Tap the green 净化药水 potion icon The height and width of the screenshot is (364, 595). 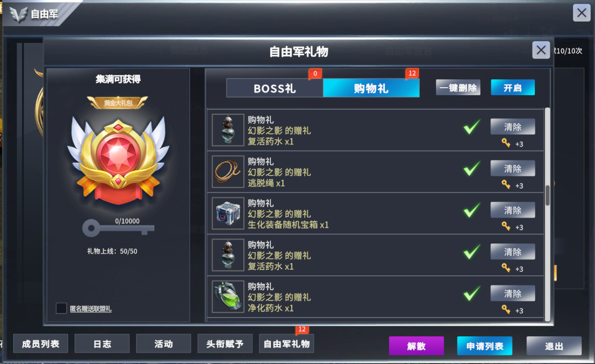pyautogui.click(x=228, y=296)
